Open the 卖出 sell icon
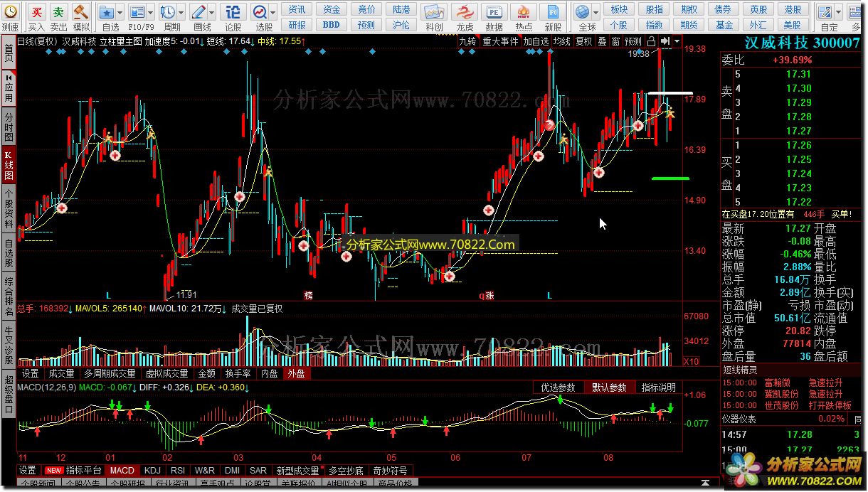 point(59,12)
